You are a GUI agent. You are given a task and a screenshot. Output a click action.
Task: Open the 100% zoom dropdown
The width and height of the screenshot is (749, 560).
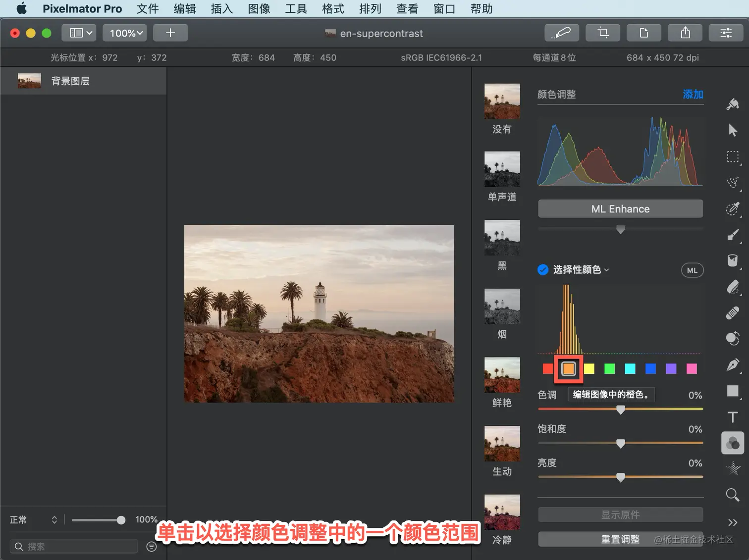(x=125, y=33)
